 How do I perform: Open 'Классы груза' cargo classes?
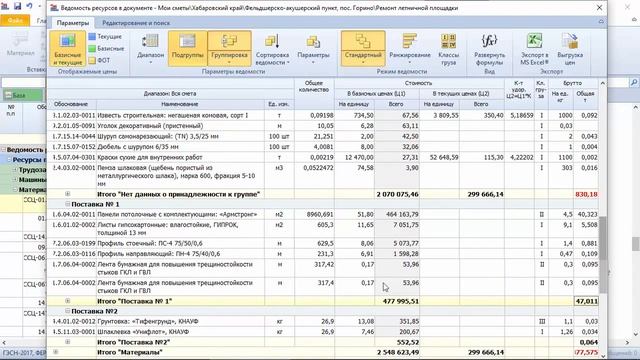449,49
